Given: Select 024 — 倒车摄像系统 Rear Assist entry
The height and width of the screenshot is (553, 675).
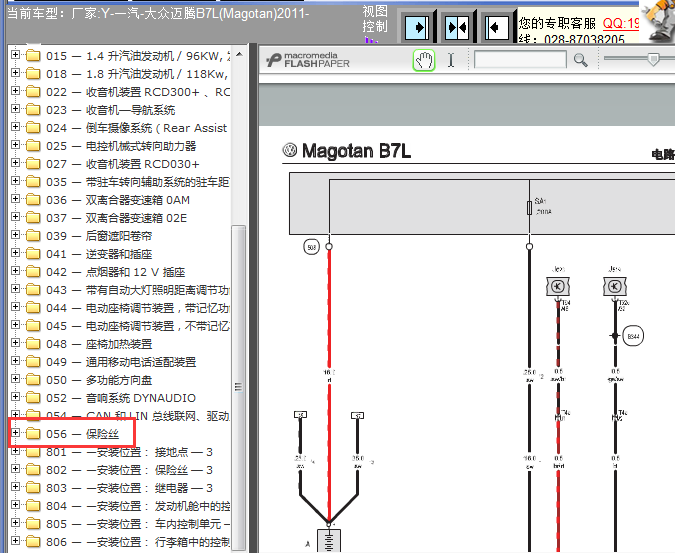Looking at the screenshot, I should pyautogui.click(x=137, y=128).
